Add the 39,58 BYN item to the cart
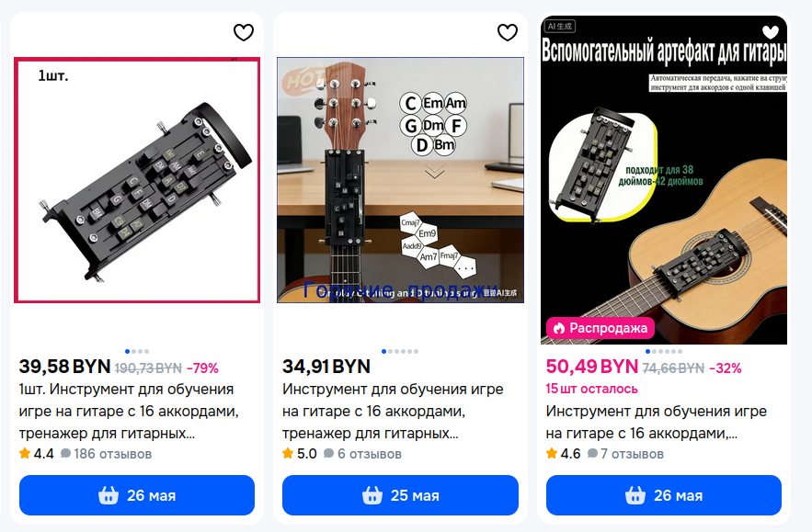 point(137,495)
